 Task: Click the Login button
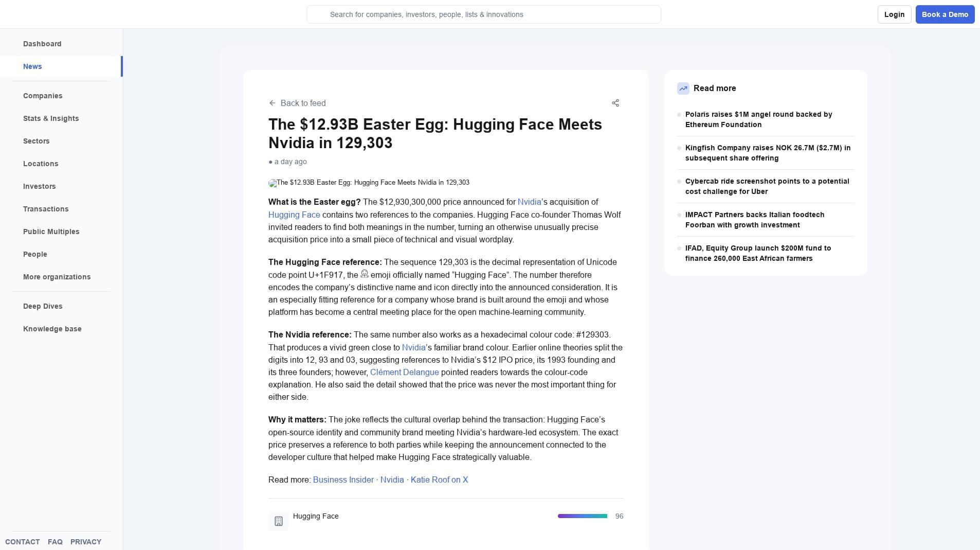tap(894, 14)
